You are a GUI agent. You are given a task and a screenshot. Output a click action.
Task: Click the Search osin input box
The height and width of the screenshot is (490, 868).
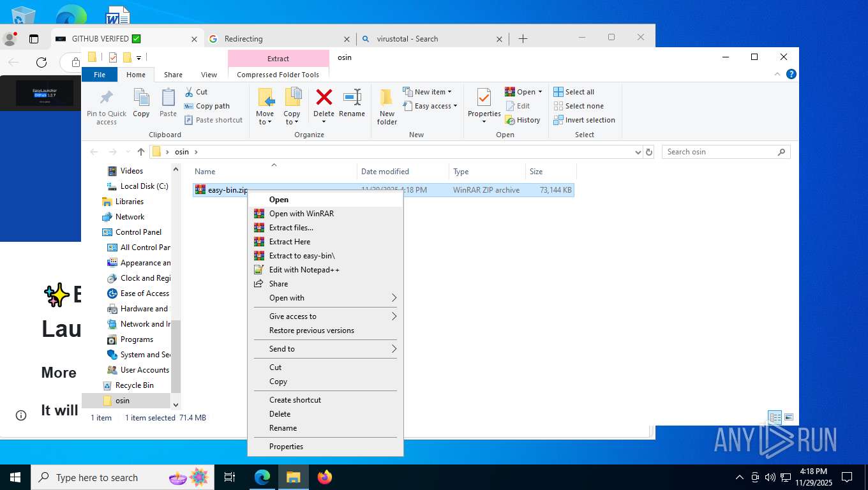click(726, 152)
